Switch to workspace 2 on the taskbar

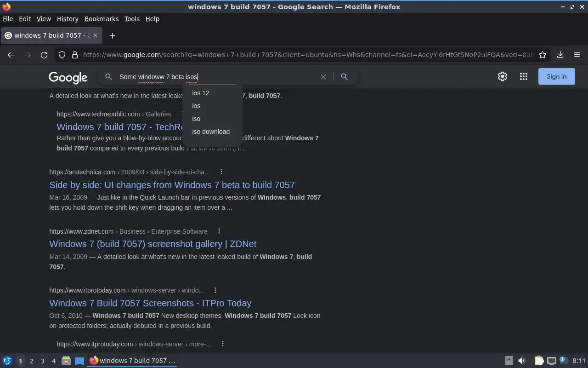(31, 361)
